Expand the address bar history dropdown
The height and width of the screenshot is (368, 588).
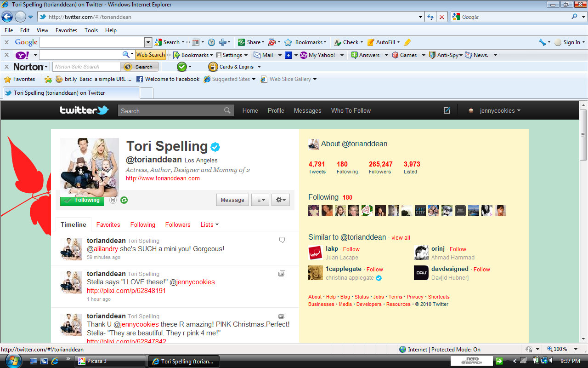pyautogui.click(x=421, y=17)
